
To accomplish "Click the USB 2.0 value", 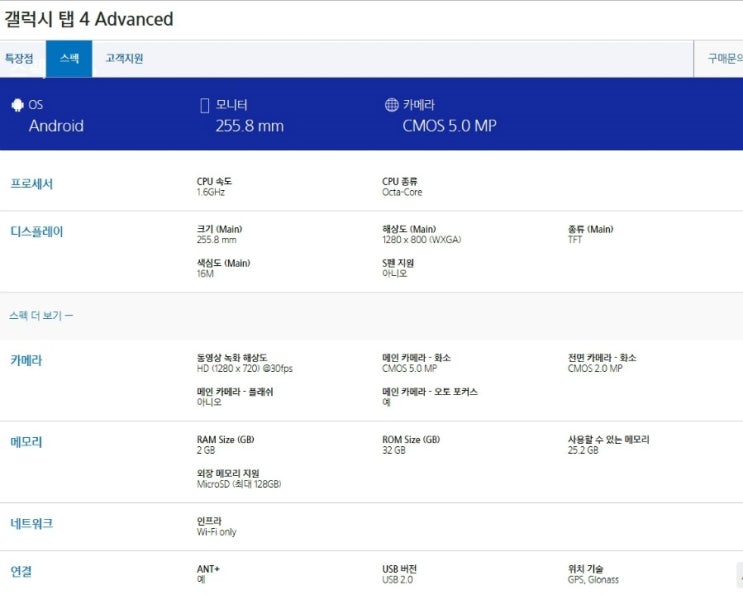I will click(397, 580).
